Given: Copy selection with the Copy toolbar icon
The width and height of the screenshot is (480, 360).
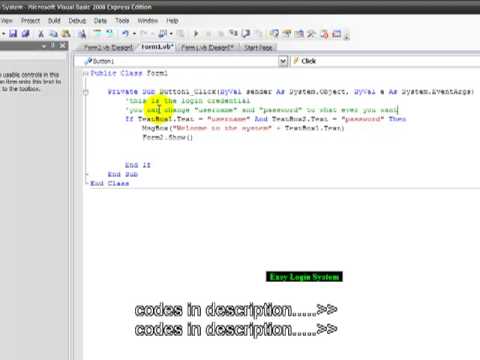Looking at the screenshot, I should click(53, 34).
